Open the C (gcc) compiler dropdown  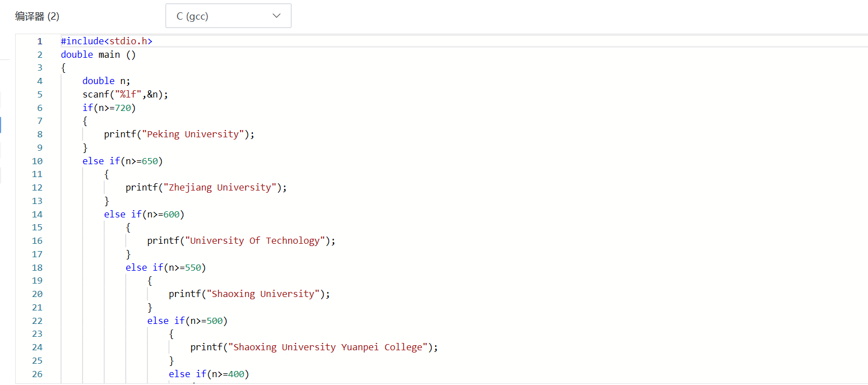pos(228,16)
